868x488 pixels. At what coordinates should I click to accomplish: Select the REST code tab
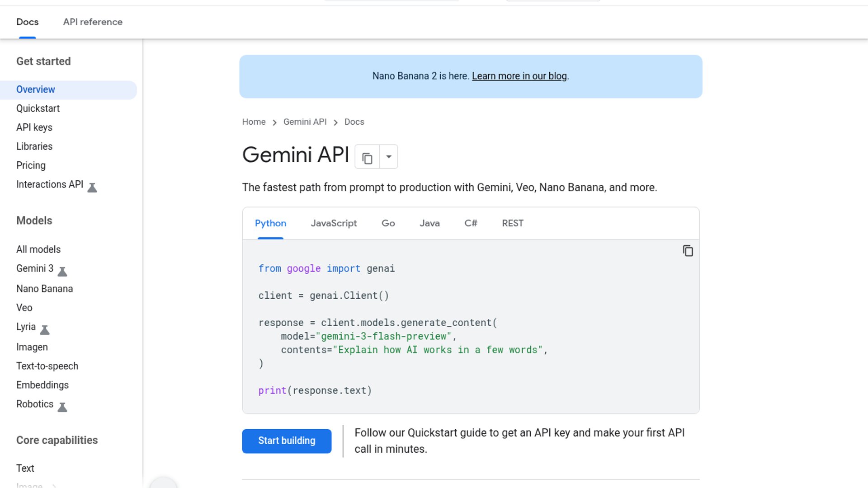512,223
